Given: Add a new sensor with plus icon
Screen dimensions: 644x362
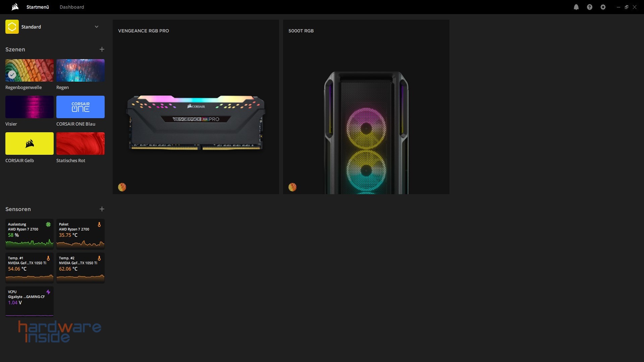Looking at the screenshot, I should pyautogui.click(x=102, y=209).
